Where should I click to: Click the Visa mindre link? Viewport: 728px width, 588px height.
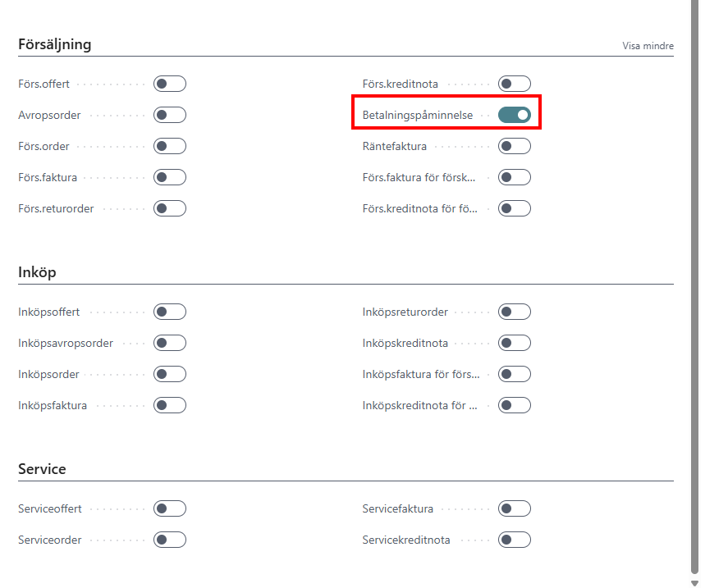pyautogui.click(x=648, y=47)
